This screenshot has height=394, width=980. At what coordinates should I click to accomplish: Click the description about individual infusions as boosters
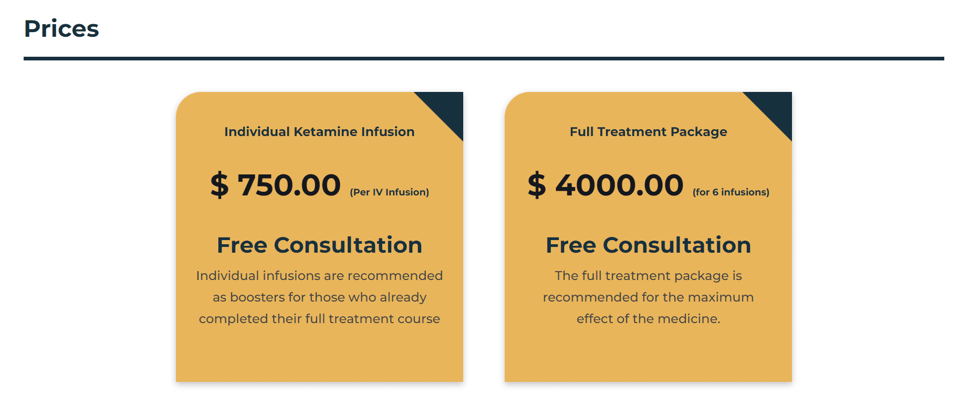pyautogui.click(x=319, y=297)
